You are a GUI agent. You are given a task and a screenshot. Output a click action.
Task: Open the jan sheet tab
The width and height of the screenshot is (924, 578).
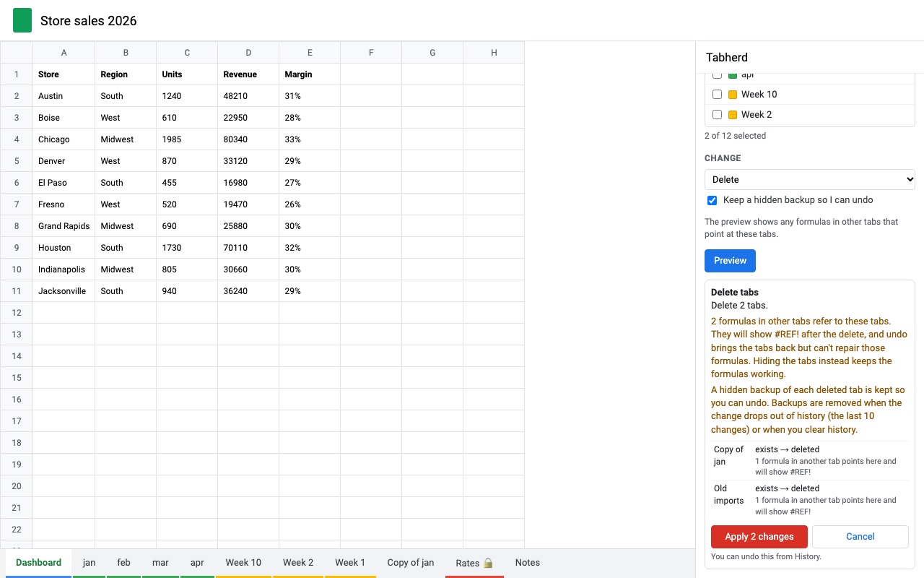coord(89,563)
